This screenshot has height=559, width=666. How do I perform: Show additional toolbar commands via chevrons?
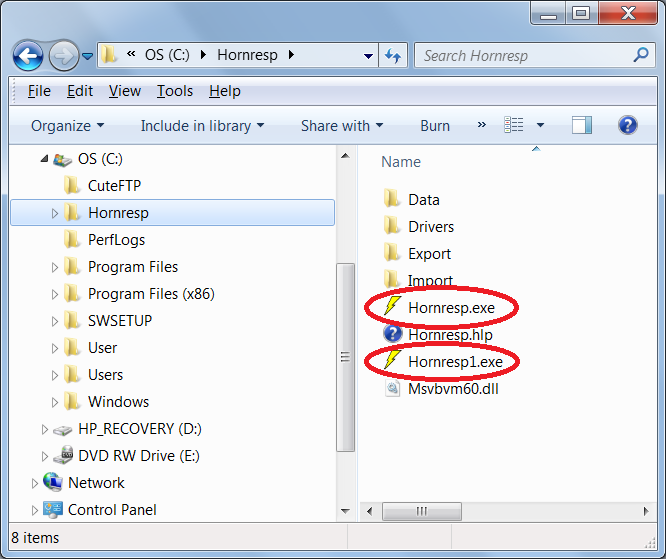click(481, 125)
